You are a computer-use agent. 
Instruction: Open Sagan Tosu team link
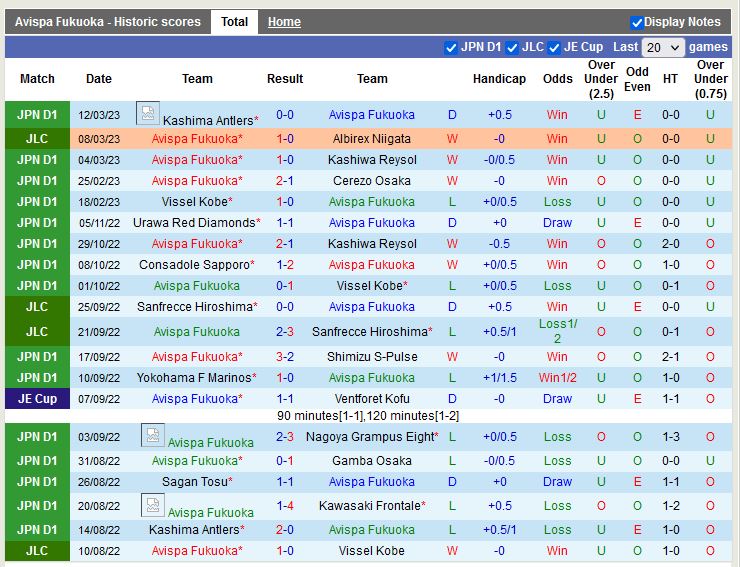(195, 482)
